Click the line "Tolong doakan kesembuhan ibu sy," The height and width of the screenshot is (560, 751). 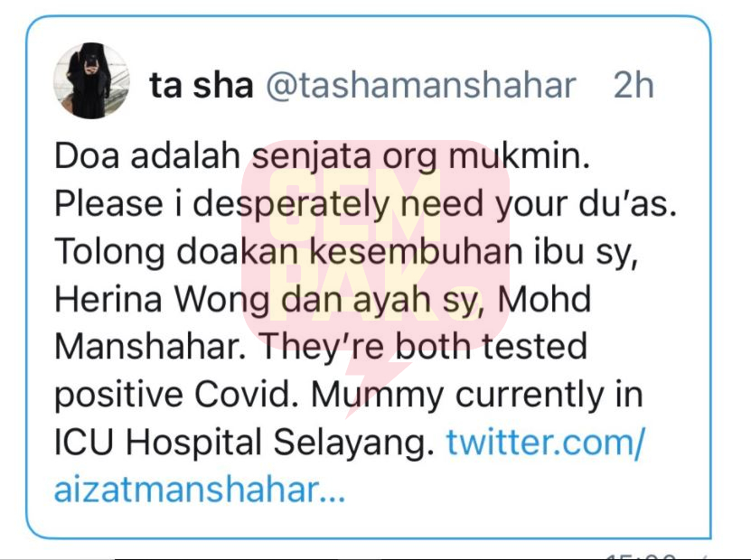pyautogui.click(x=347, y=252)
